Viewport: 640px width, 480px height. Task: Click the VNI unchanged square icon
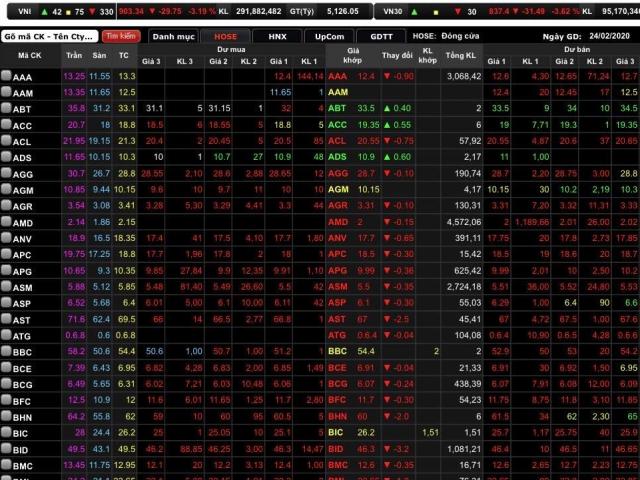tap(68, 12)
